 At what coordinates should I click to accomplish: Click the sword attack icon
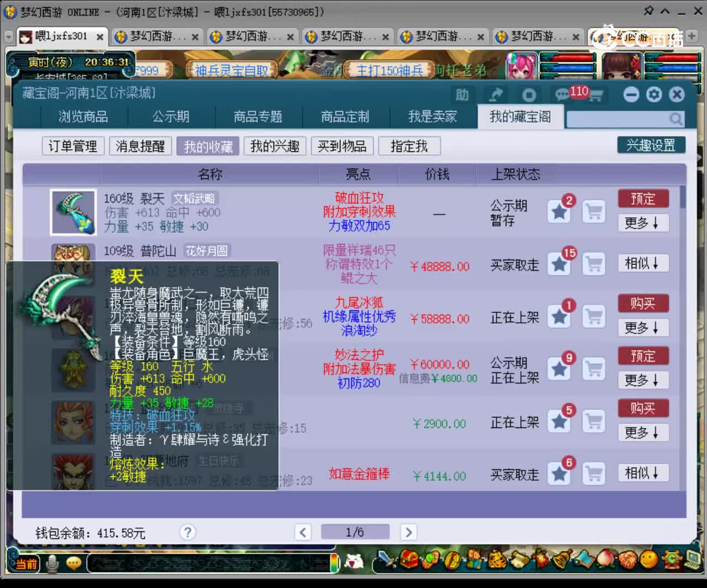tap(388, 560)
